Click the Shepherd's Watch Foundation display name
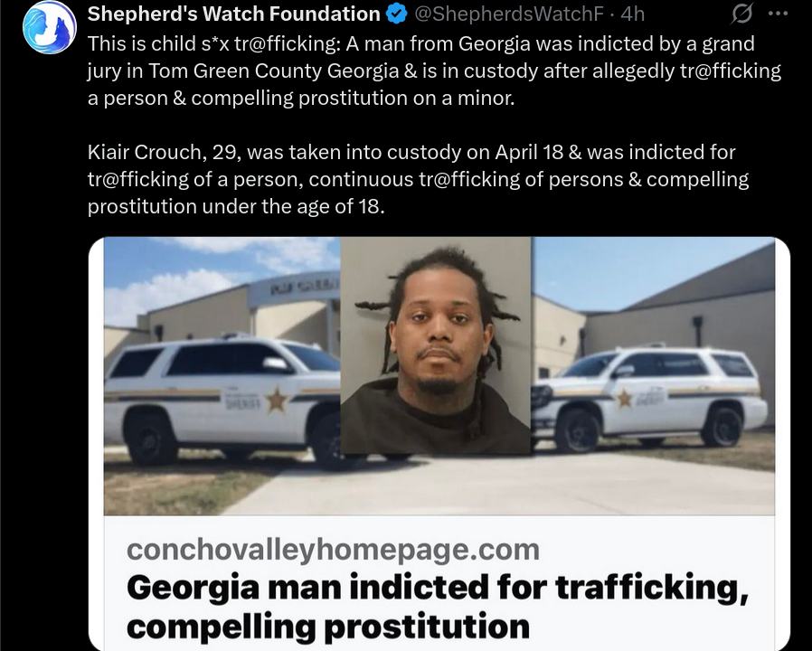Image resolution: width=812 pixels, height=651 pixels. point(233,14)
